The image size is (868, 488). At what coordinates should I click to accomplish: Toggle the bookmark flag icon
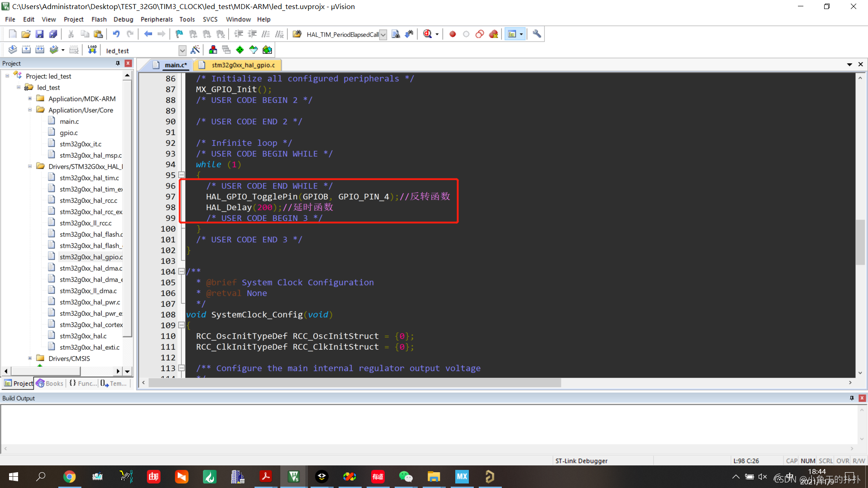[179, 34]
